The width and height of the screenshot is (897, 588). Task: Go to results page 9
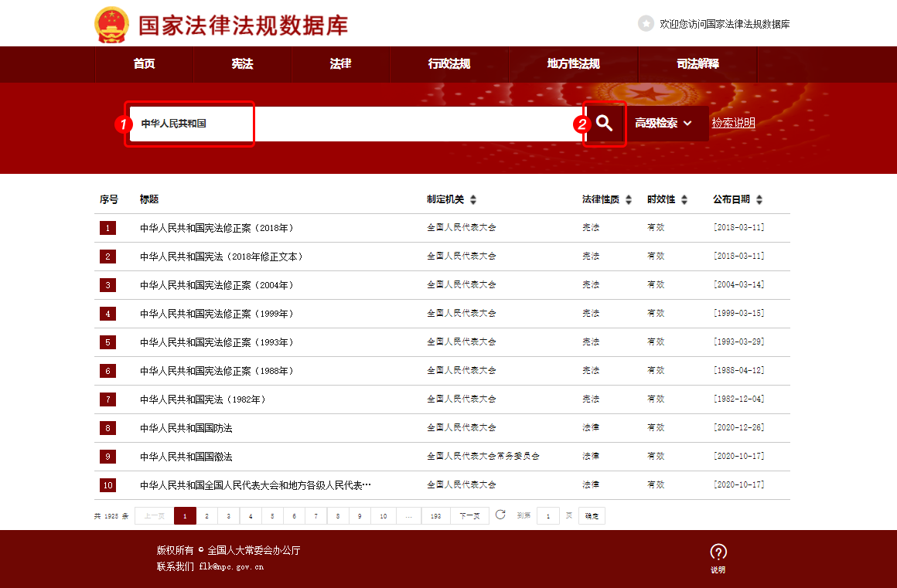pyautogui.click(x=360, y=516)
